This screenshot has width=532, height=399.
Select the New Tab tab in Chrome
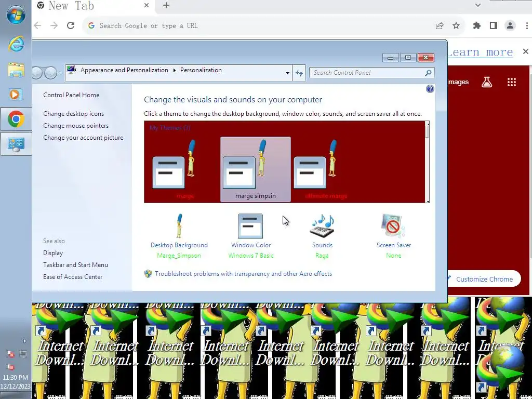94,6
